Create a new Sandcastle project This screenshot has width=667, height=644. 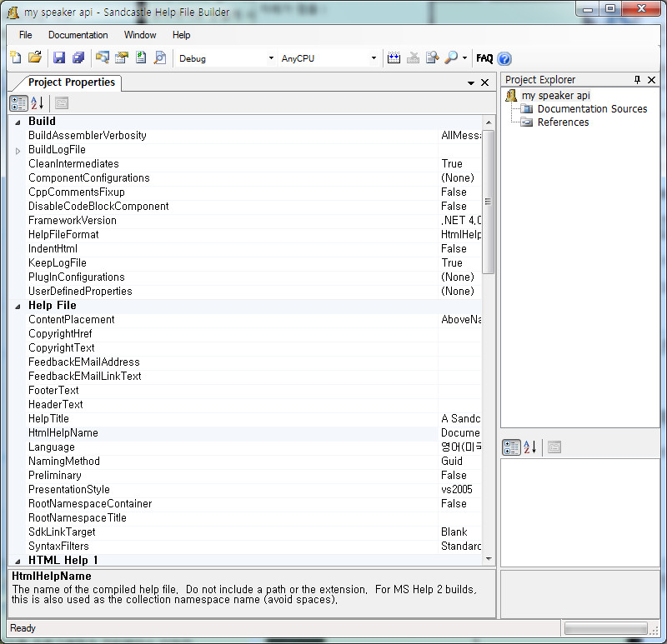pyautogui.click(x=14, y=58)
